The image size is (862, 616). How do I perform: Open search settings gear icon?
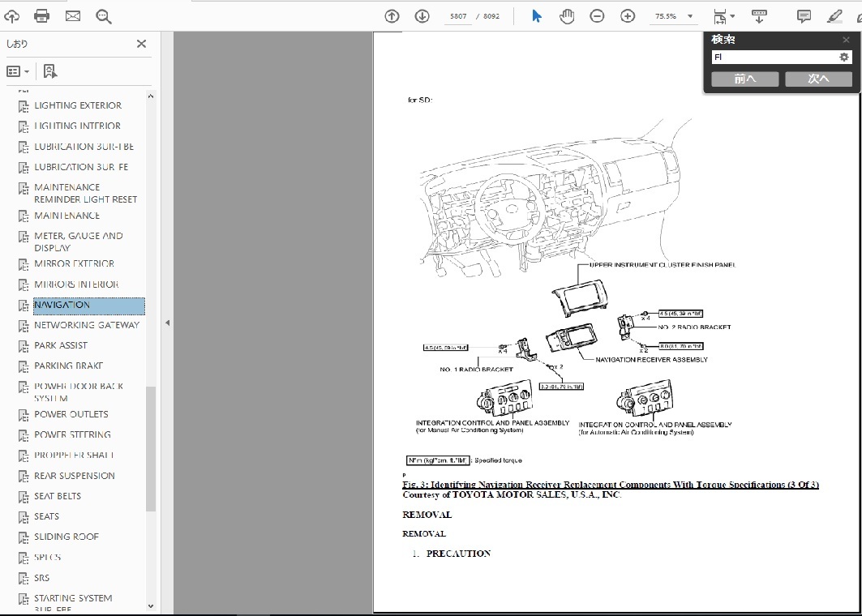(x=843, y=58)
